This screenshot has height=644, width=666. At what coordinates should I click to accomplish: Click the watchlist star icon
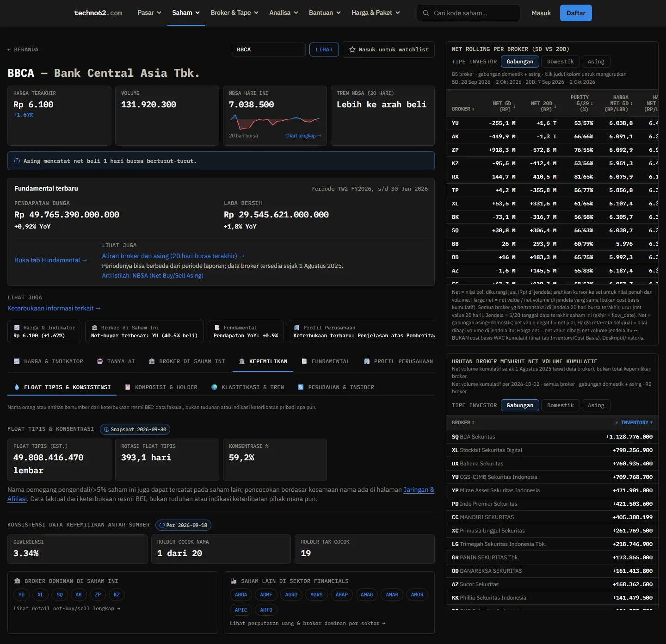pyautogui.click(x=352, y=50)
